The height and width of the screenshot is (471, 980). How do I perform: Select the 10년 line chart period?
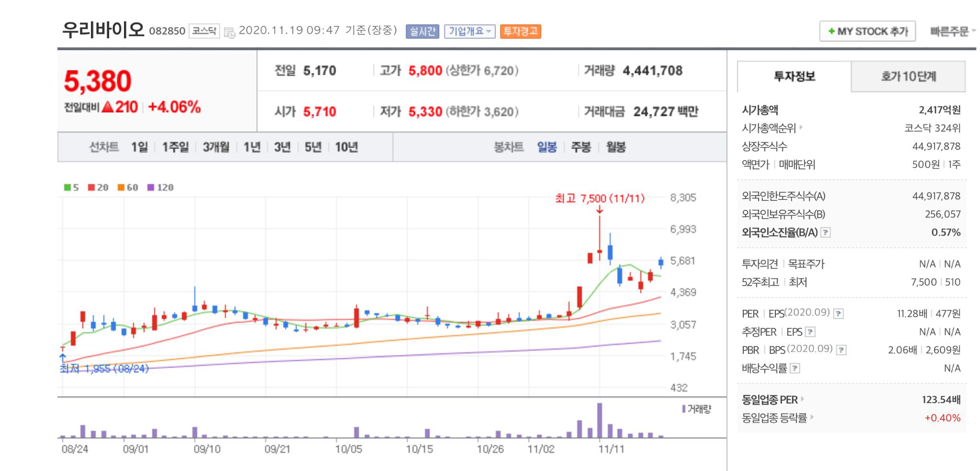click(x=346, y=147)
